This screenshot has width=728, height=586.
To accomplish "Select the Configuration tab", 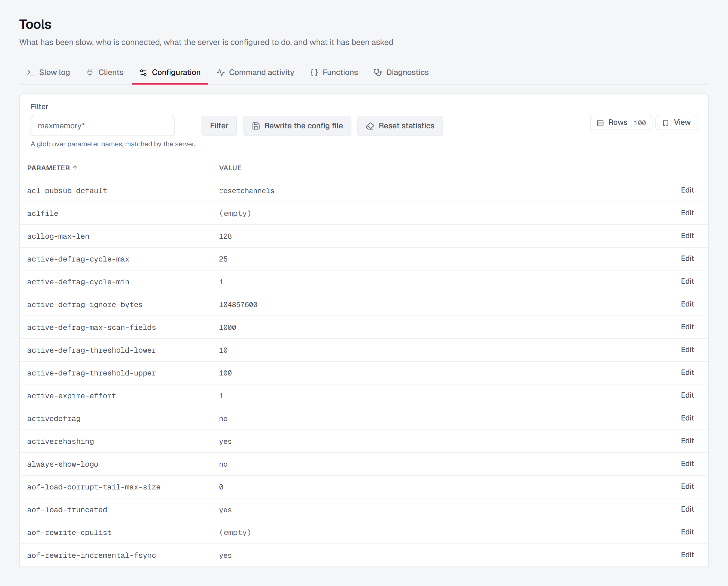I will click(x=170, y=72).
